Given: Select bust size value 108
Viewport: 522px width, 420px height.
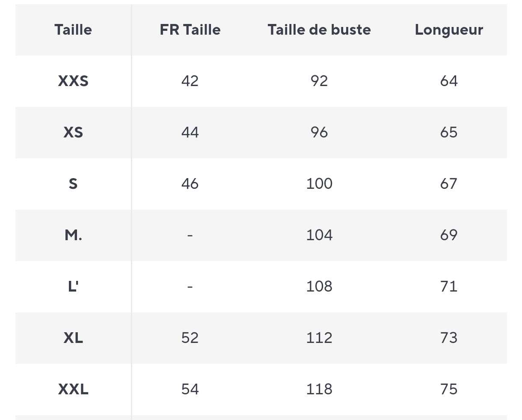Looking at the screenshot, I should click(319, 286).
